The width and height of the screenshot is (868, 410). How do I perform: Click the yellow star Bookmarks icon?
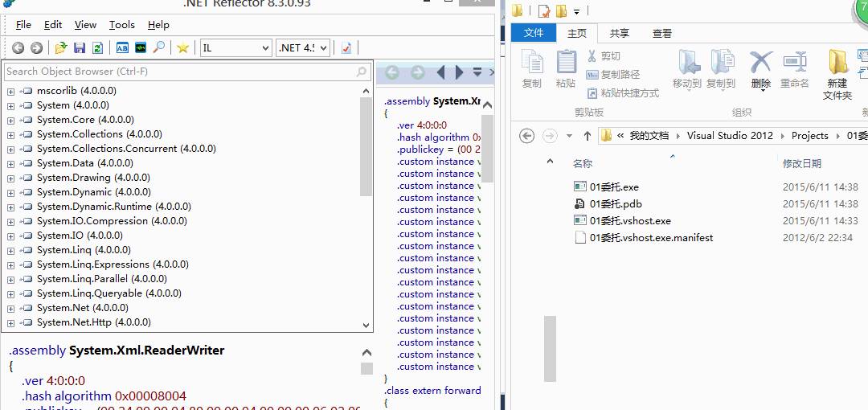coord(182,47)
